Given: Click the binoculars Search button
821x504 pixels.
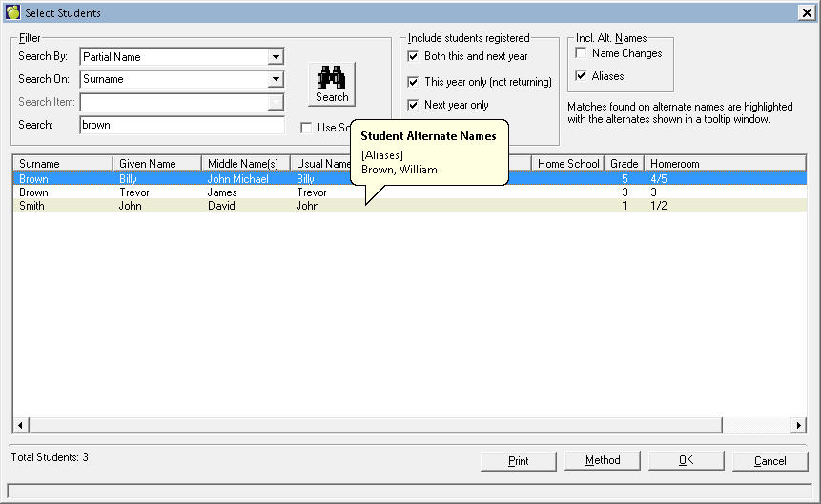Looking at the screenshot, I should click(332, 84).
